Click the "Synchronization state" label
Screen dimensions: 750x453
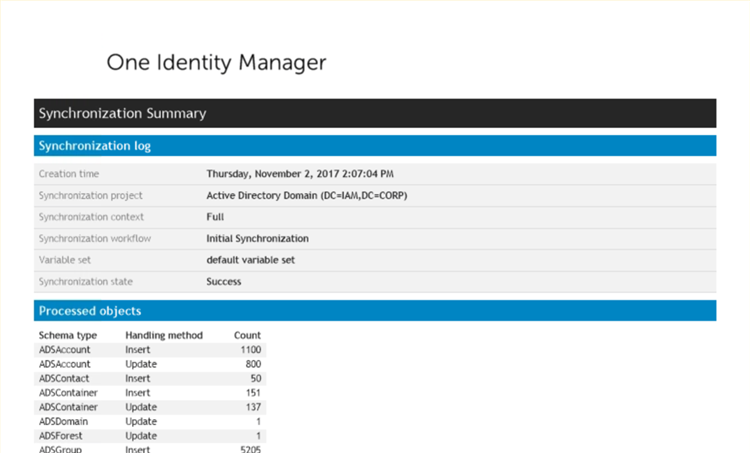[86, 282]
